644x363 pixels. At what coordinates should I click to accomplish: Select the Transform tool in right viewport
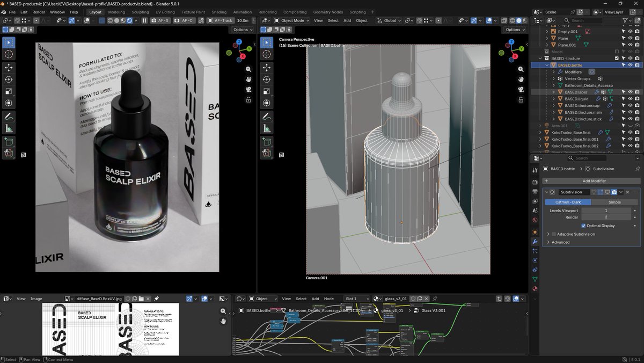266,103
